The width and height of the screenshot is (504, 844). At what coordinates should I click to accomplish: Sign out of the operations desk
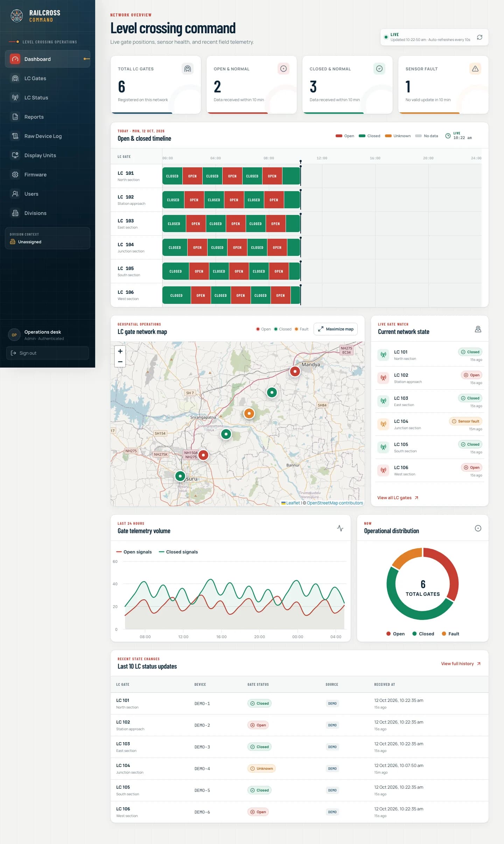click(48, 353)
